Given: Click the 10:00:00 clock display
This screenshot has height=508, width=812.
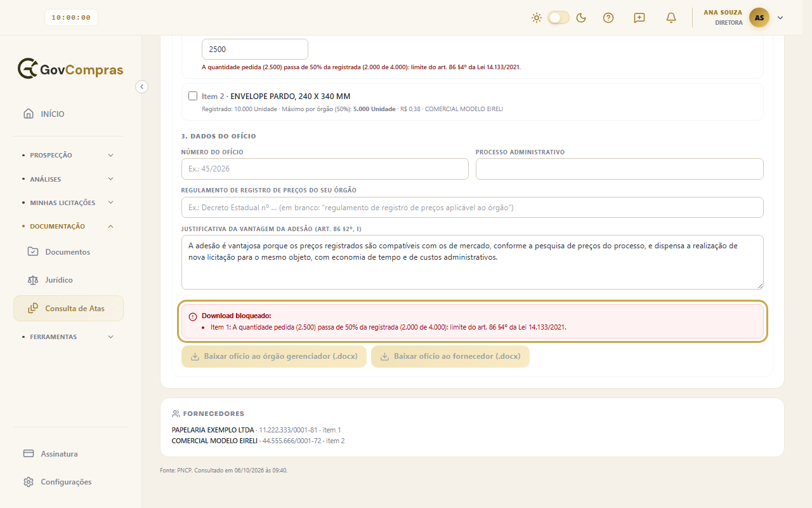Looking at the screenshot, I should [x=71, y=18].
